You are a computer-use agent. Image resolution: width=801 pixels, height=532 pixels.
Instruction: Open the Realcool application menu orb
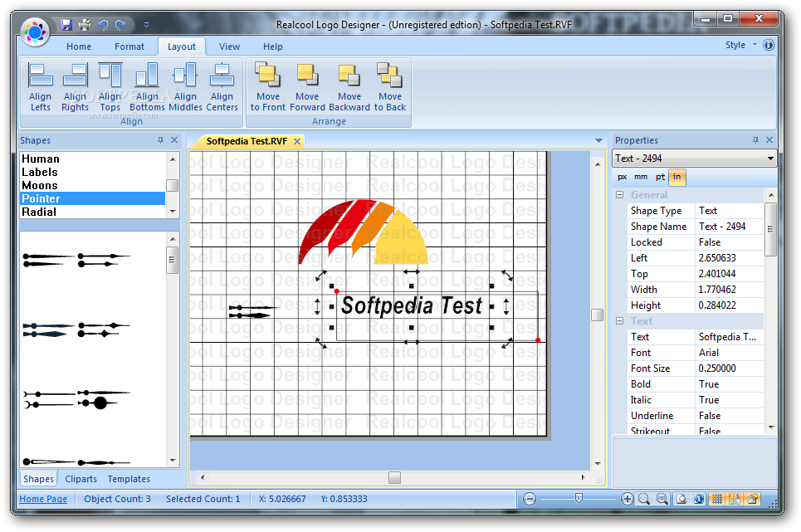pos(35,32)
